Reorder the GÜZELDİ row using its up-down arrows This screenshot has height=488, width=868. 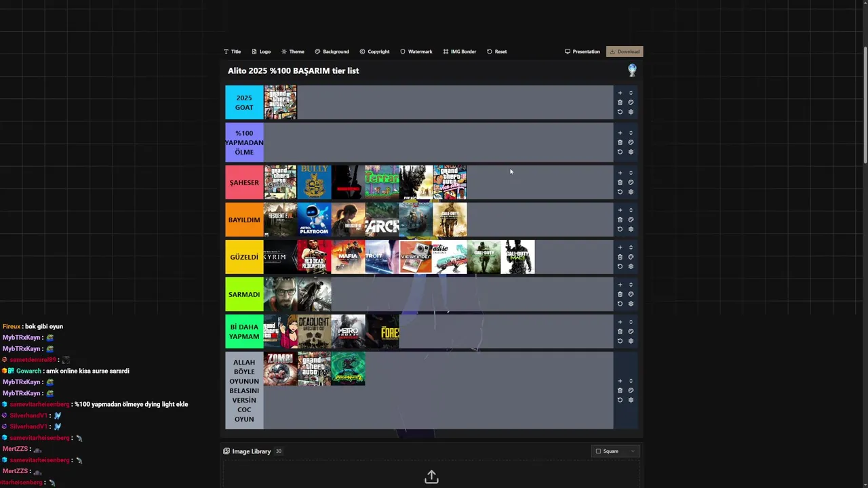click(631, 247)
